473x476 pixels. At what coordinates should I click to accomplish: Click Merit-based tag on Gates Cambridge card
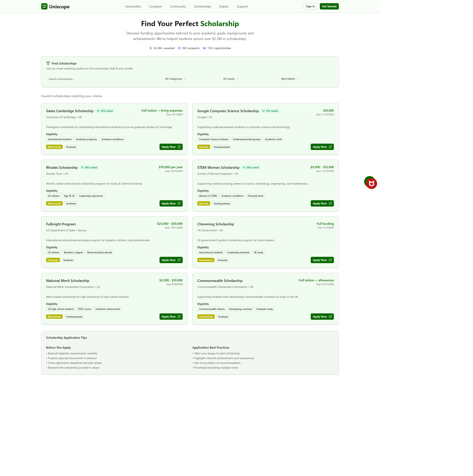point(54,147)
